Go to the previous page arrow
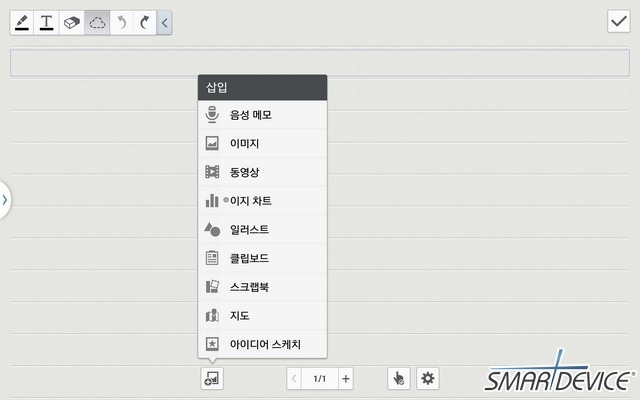The height and width of the screenshot is (400, 640). pos(294,379)
